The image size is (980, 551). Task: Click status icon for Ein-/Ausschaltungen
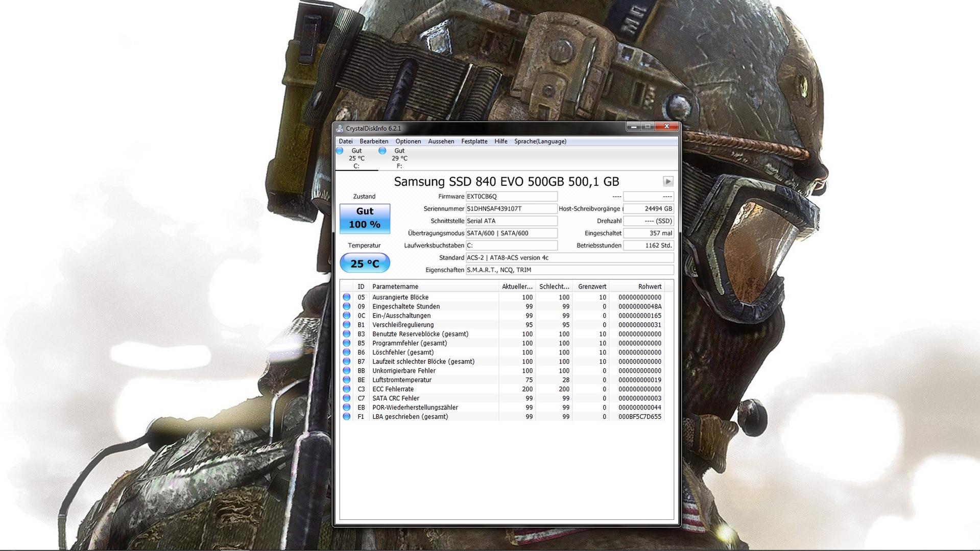coord(347,316)
